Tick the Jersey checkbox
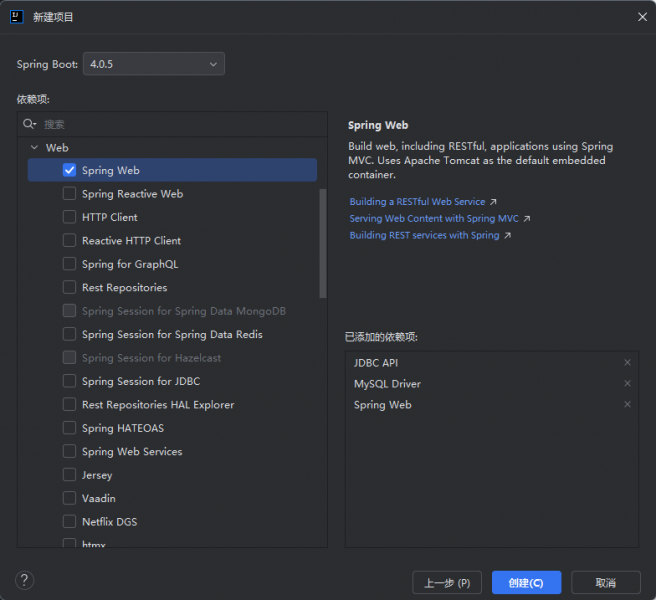 tap(69, 474)
